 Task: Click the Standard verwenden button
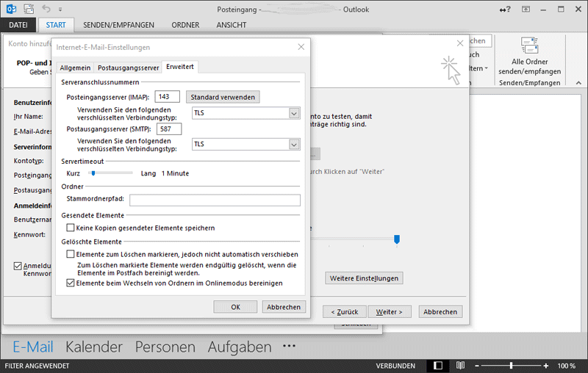pos(223,97)
